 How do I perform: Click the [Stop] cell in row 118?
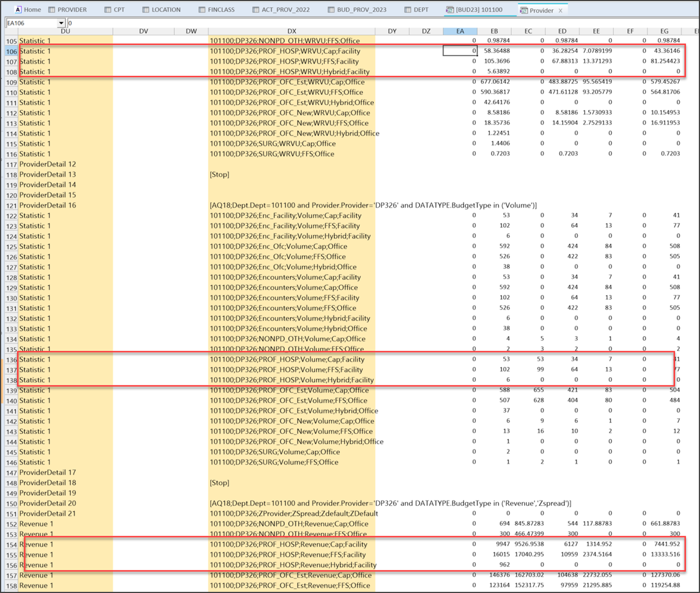tap(219, 175)
